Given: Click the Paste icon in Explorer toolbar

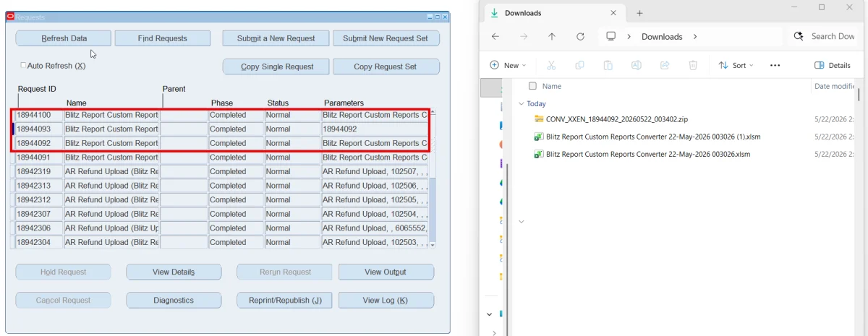Looking at the screenshot, I should click(608, 65).
